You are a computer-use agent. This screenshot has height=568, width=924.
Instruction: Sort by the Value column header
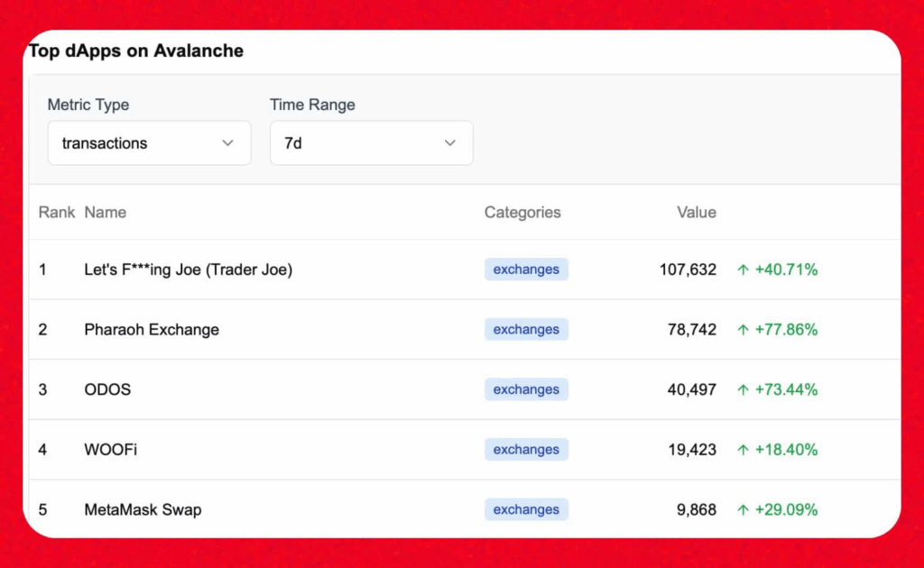(x=697, y=213)
